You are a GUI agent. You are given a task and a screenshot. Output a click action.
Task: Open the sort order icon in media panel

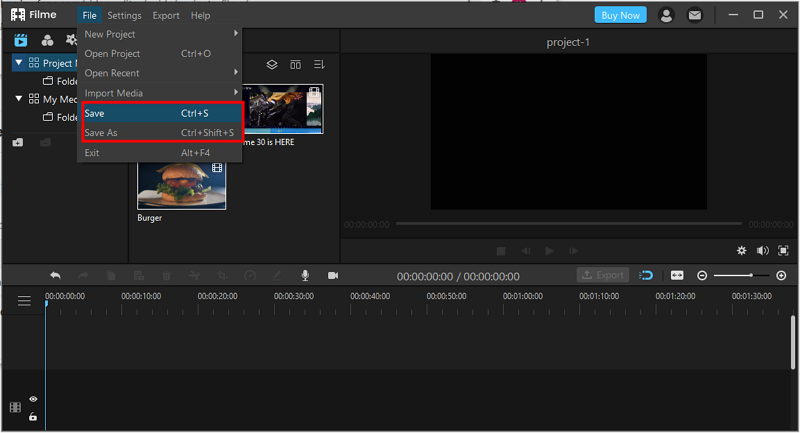click(319, 65)
